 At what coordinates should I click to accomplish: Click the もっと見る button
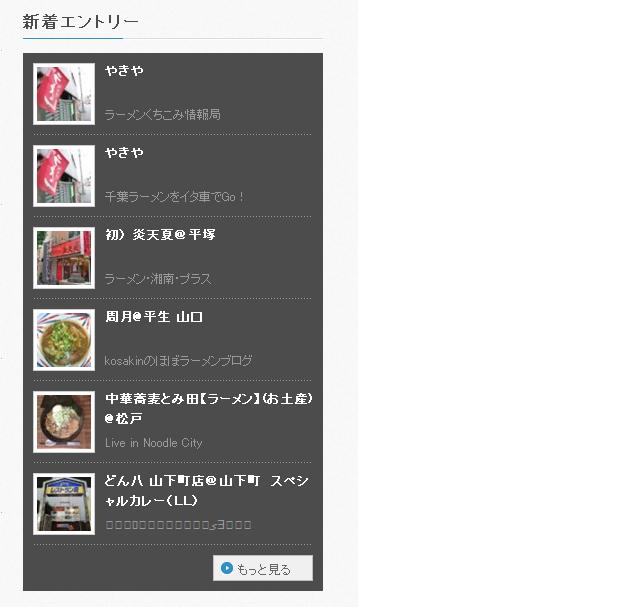(263, 568)
